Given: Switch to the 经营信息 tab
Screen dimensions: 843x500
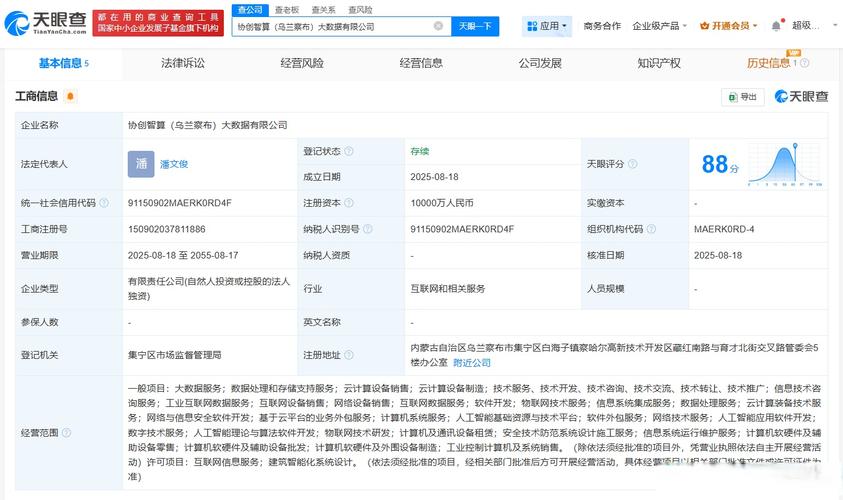Looking at the screenshot, I should pos(421,63).
